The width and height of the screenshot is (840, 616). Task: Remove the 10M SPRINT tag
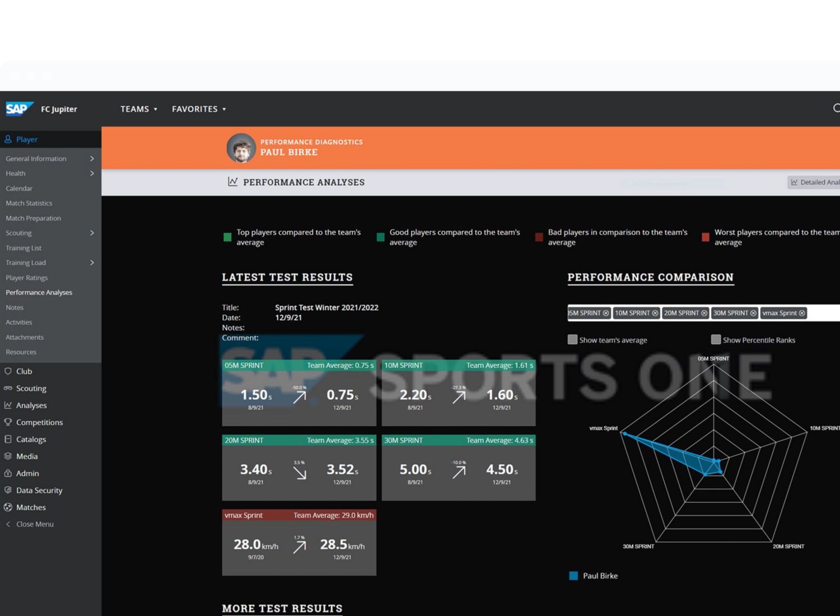point(655,313)
